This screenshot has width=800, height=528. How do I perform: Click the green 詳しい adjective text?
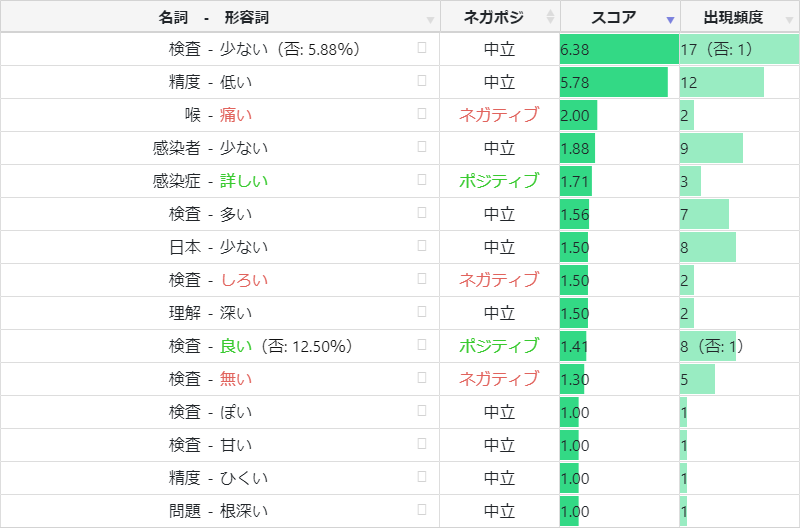244,181
